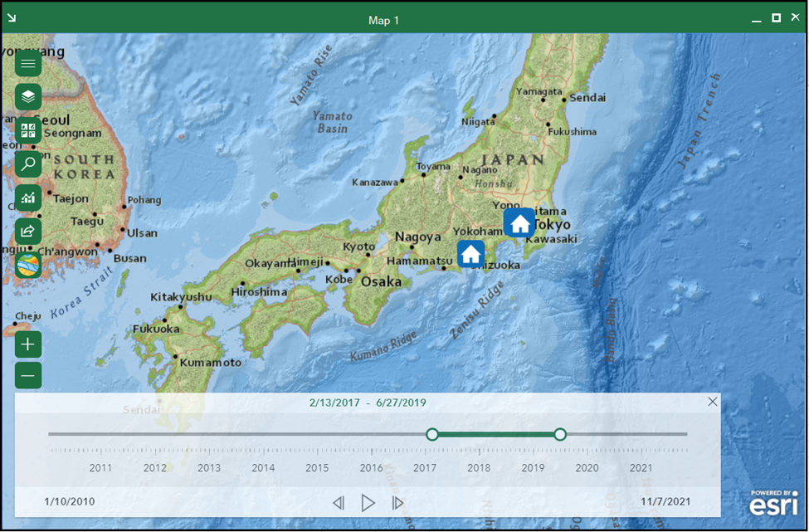The height and width of the screenshot is (532, 809).
Task: Click the start handle of time range
Action: [x=432, y=434]
